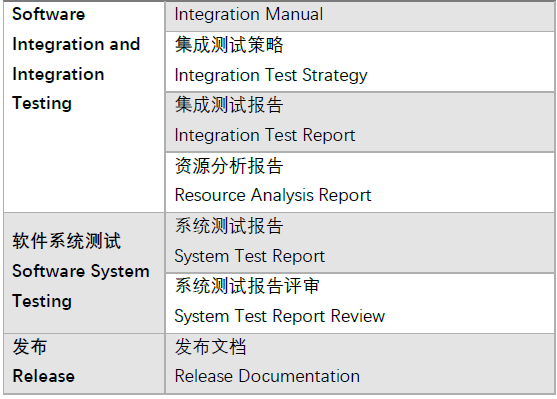Click the bold 发布 label in left column

coord(30,346)
